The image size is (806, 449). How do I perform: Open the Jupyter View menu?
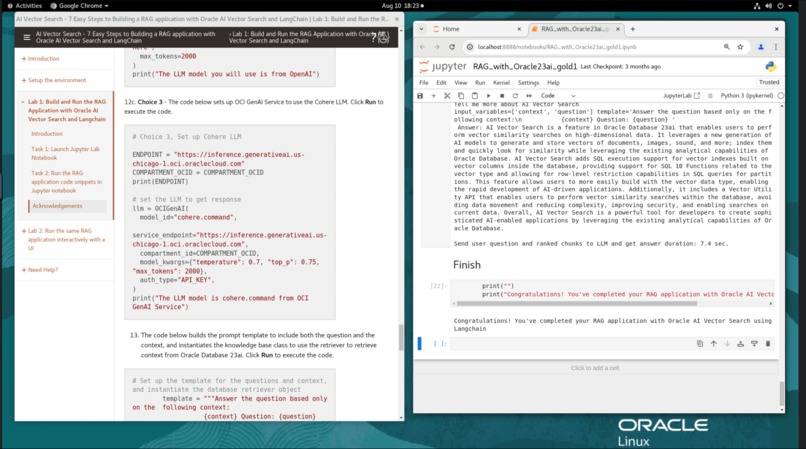[461, 83]
